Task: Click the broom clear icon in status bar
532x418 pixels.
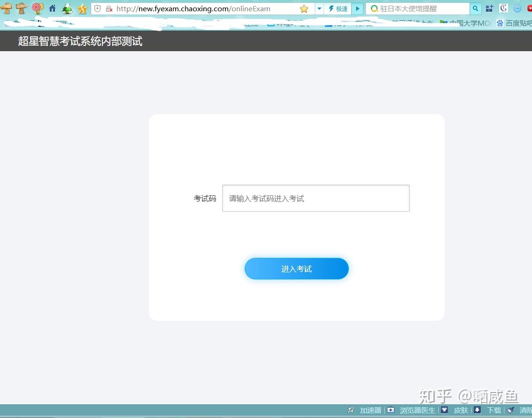Action: 510,410
